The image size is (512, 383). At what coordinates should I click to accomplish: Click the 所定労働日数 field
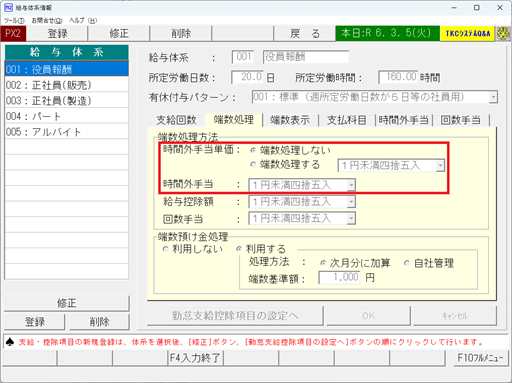coord(248,77)
